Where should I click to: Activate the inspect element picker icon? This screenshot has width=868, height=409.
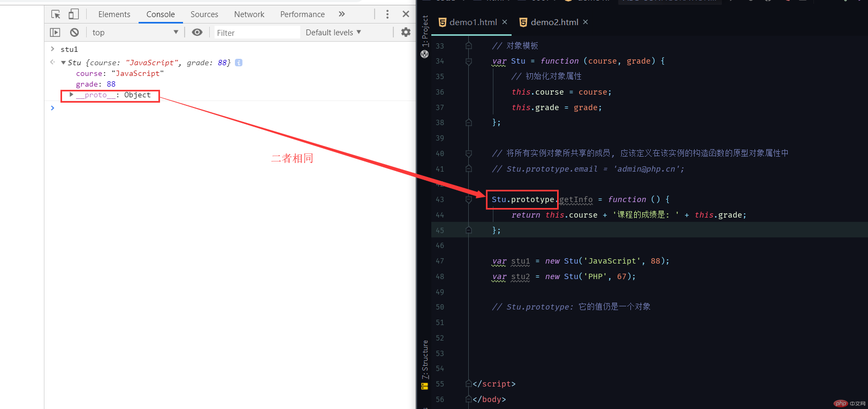[x=56, y=14]
